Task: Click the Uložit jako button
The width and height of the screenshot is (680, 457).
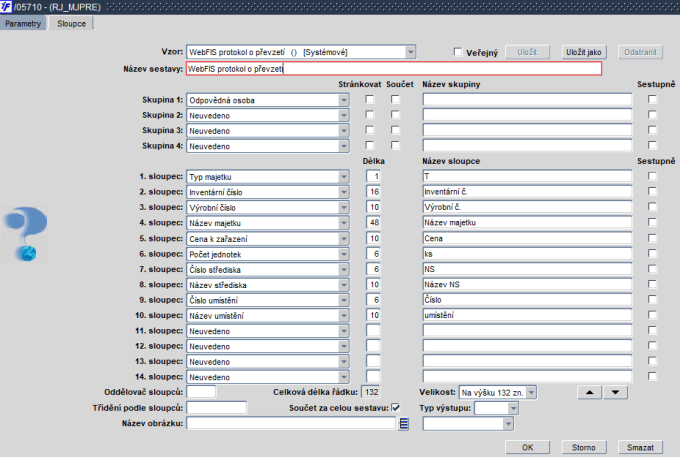Action: [x=583, y=52]
